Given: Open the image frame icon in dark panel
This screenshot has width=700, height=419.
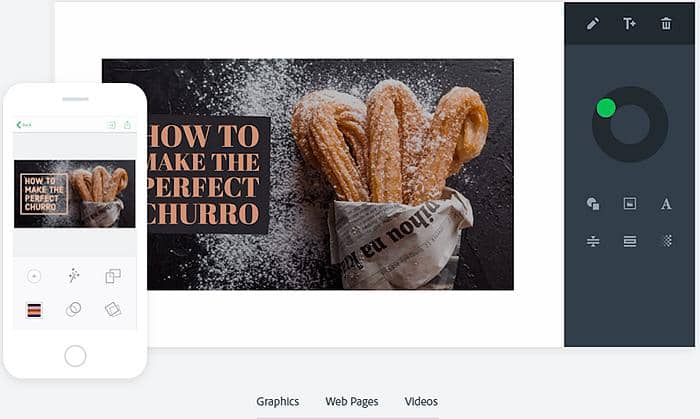Looking at the screenshot, I should [629, 203].
